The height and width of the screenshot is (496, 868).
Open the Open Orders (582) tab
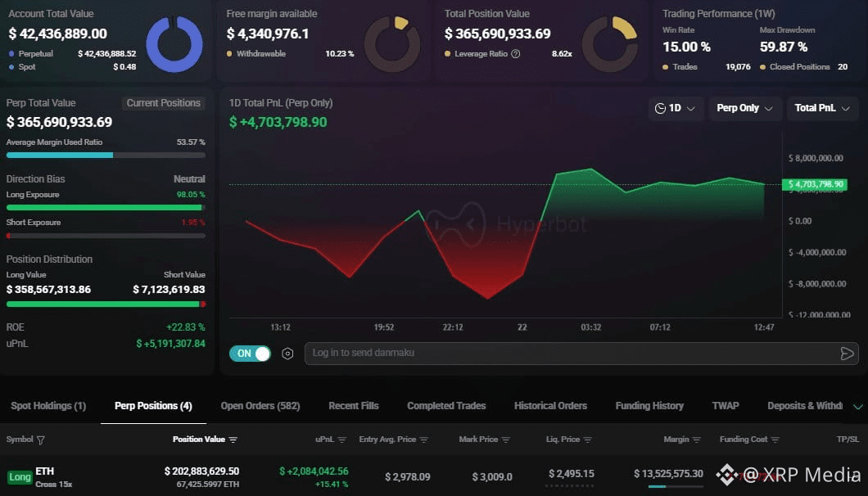pos(260,406)
